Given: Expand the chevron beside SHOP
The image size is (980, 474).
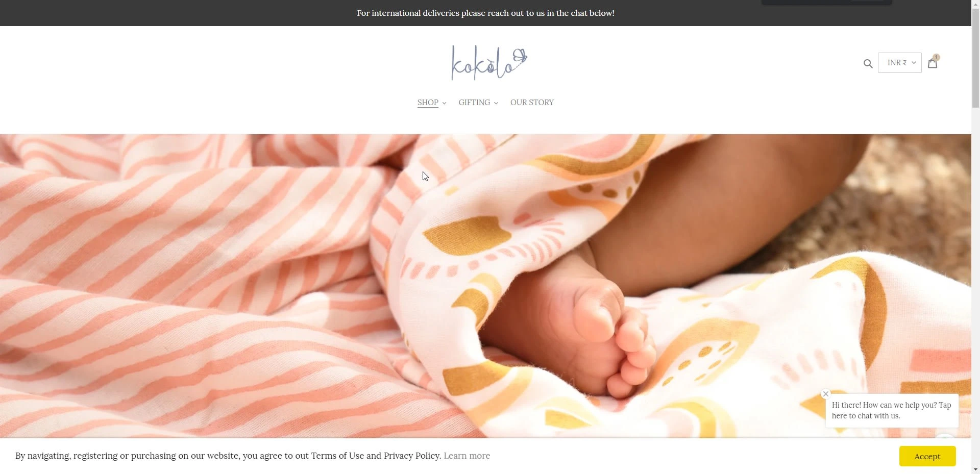Looking at the screenshot, I should (x=444, y=103).
